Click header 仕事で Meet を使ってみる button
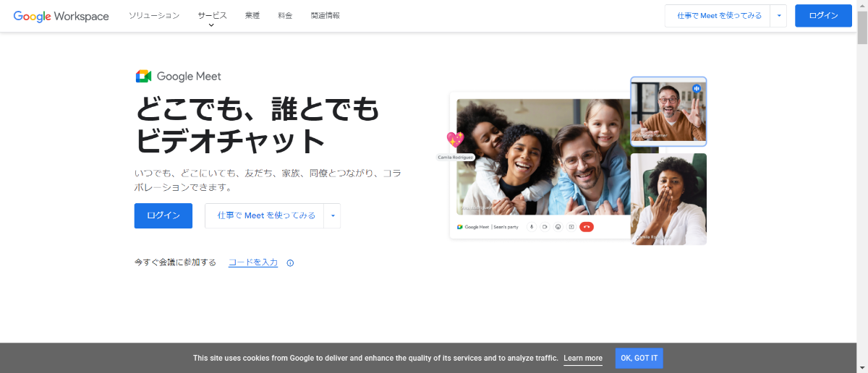The width and height of the screenshot is (868, 373). coord(718,15)
